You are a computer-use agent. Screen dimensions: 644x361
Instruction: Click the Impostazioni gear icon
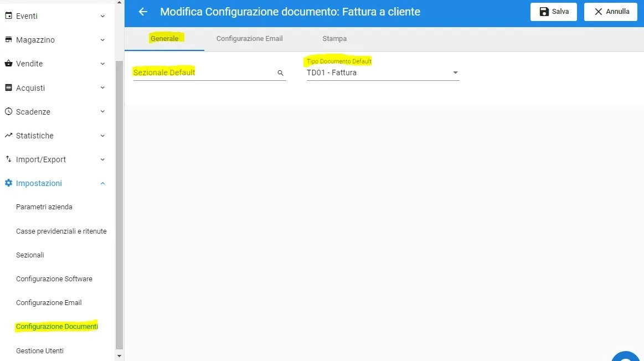point(8,183)
